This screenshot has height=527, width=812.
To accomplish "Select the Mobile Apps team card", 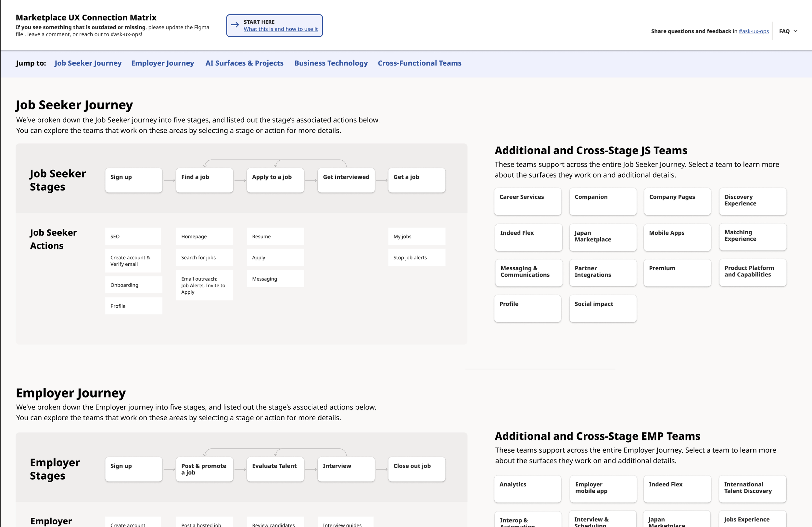I will (x=677, y=237).
